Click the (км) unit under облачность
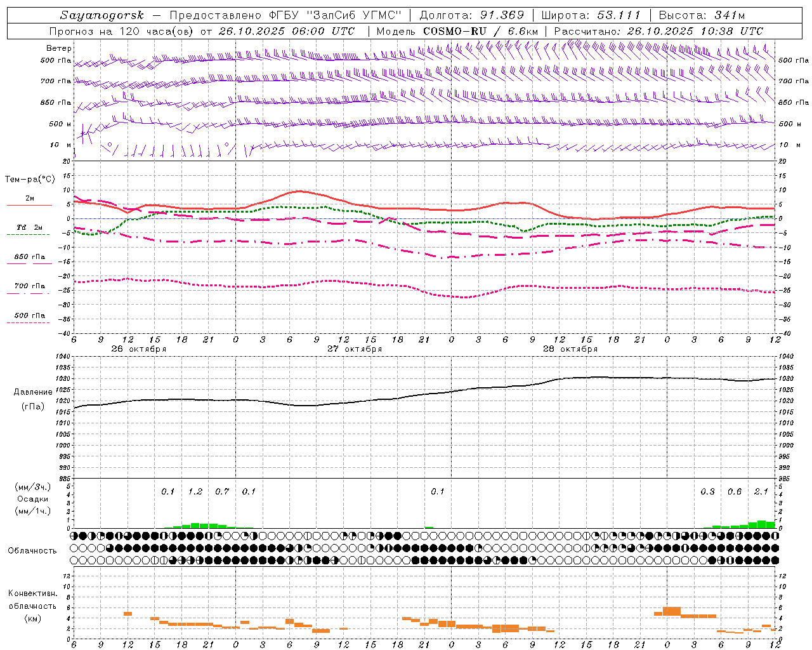This screenshot has height=650, width=812. 32,618
